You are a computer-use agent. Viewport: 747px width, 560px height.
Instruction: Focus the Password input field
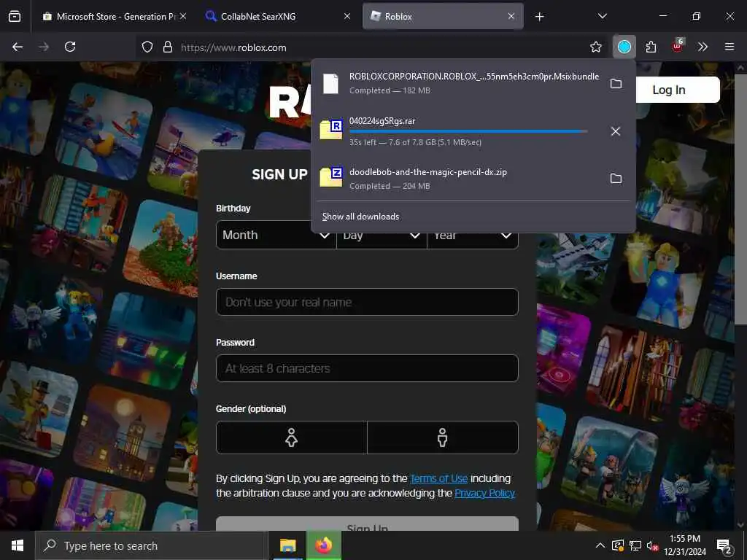367,368
